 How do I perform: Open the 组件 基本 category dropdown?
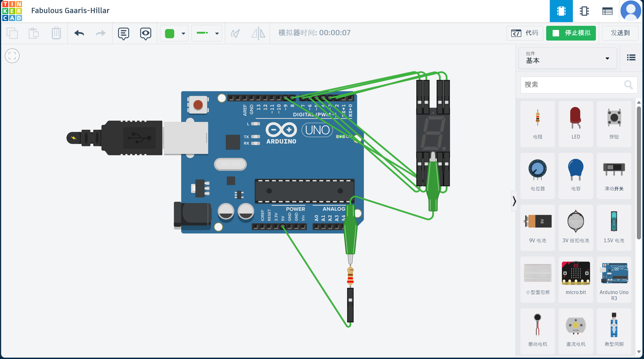[x=568, y=58]
